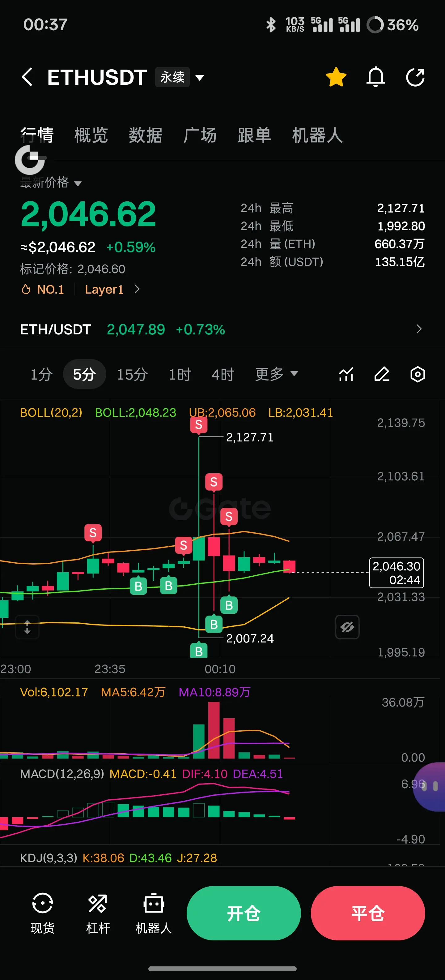
Task: Activate the chart drawing pencil tool
Action: tap(382, 374)
